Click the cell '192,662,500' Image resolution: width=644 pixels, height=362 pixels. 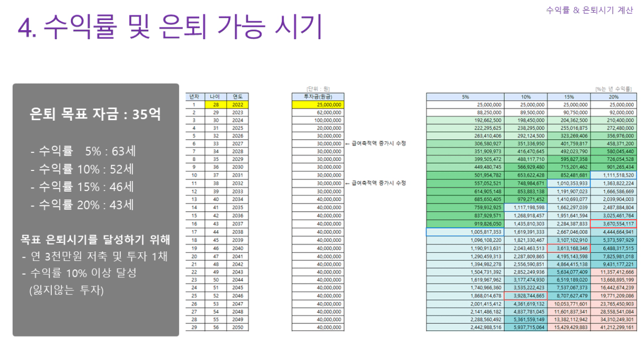pos(465,120)
